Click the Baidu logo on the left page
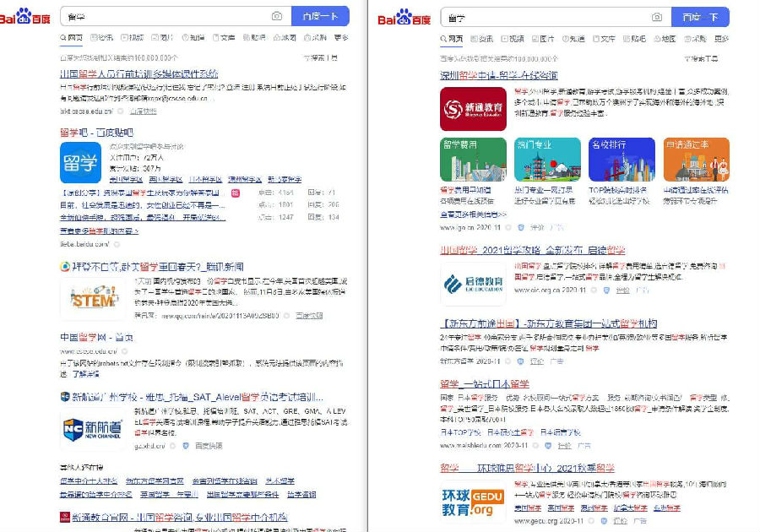The height and width of the screenshot is (532, 760). 25,15
